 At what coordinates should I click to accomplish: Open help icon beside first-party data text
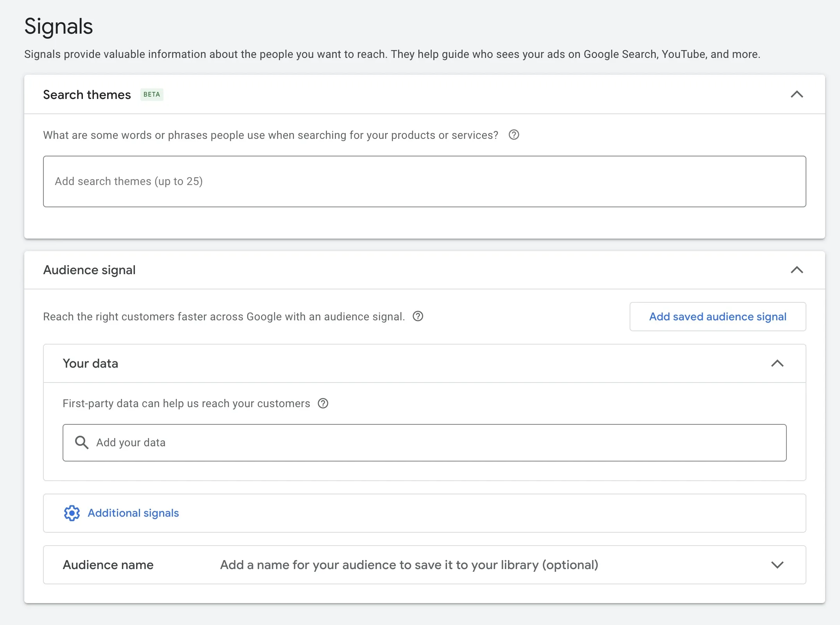point(323,403)
